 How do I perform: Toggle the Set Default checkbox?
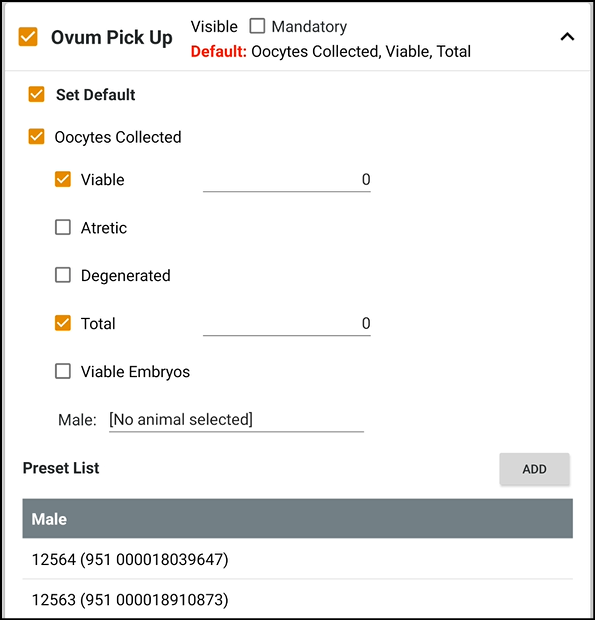36,95
